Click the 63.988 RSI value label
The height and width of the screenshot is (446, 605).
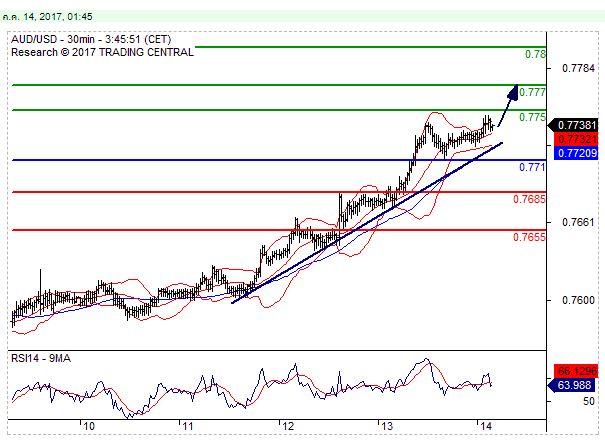(x=573, y=385)
